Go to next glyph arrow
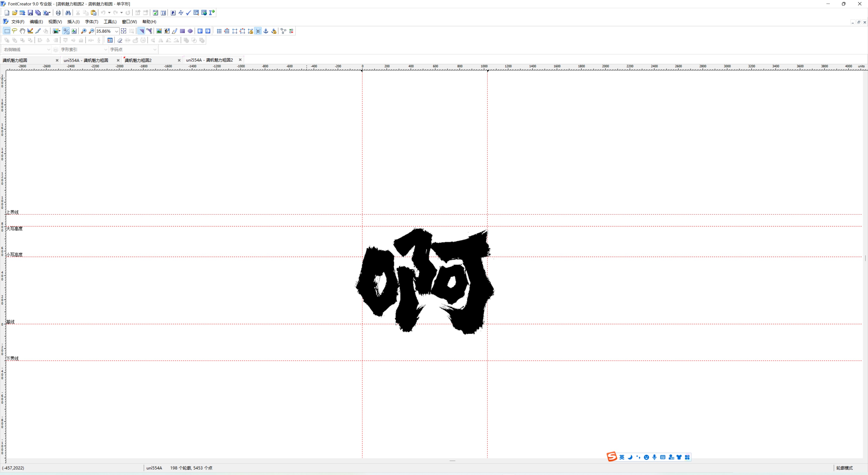The image size is (868, 475). pos(208,31)
